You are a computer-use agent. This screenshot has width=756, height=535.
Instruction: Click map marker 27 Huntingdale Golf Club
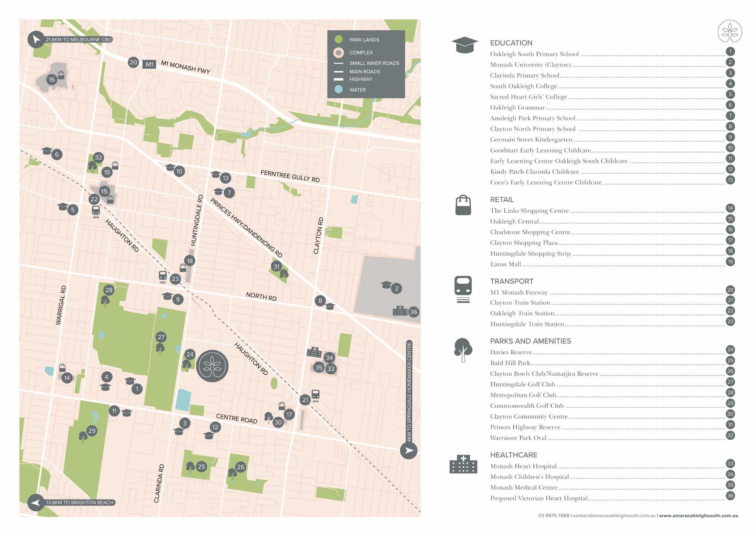point(161,337)
